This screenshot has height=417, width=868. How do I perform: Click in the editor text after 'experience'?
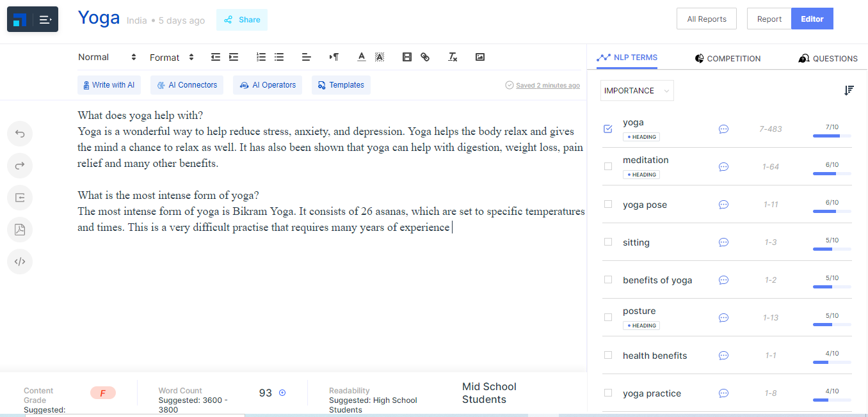tap(452, 228)
